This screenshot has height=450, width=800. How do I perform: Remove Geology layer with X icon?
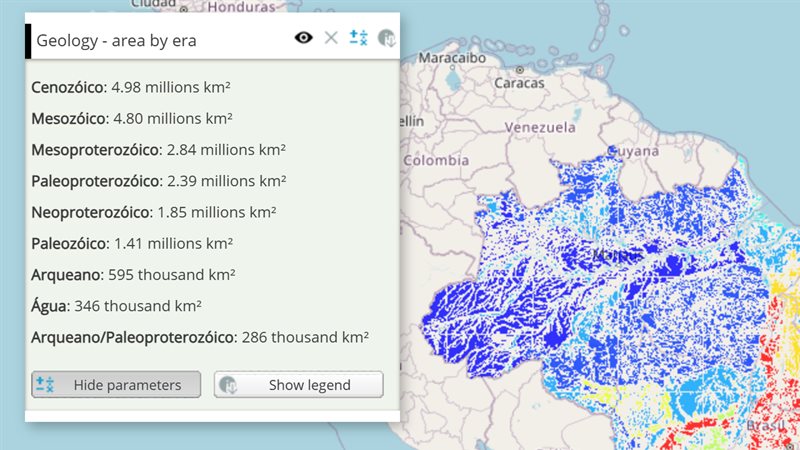coord(331,38)
